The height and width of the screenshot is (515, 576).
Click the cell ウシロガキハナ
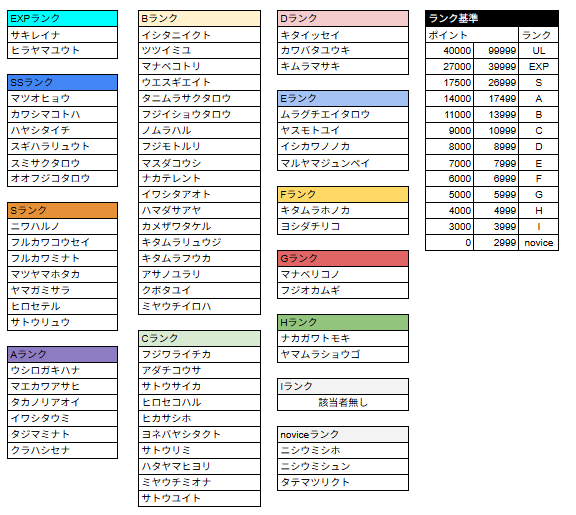pos(62,371)
